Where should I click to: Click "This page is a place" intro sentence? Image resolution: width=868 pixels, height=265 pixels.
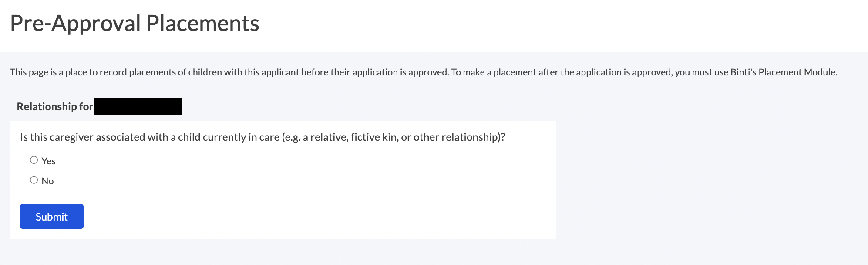[x=48, y=72]
